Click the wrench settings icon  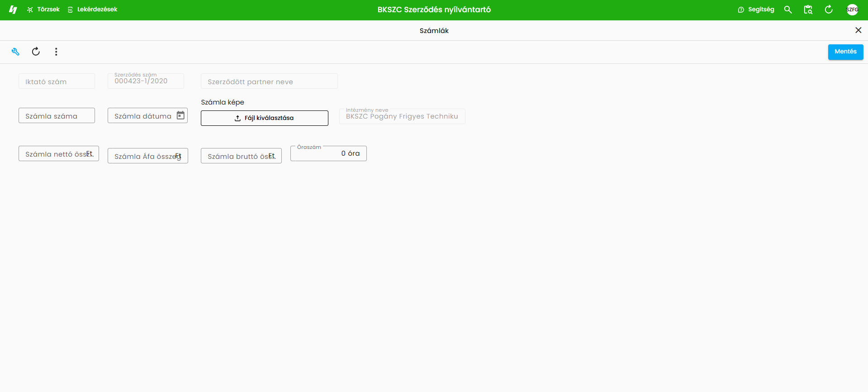pos(15,52)
